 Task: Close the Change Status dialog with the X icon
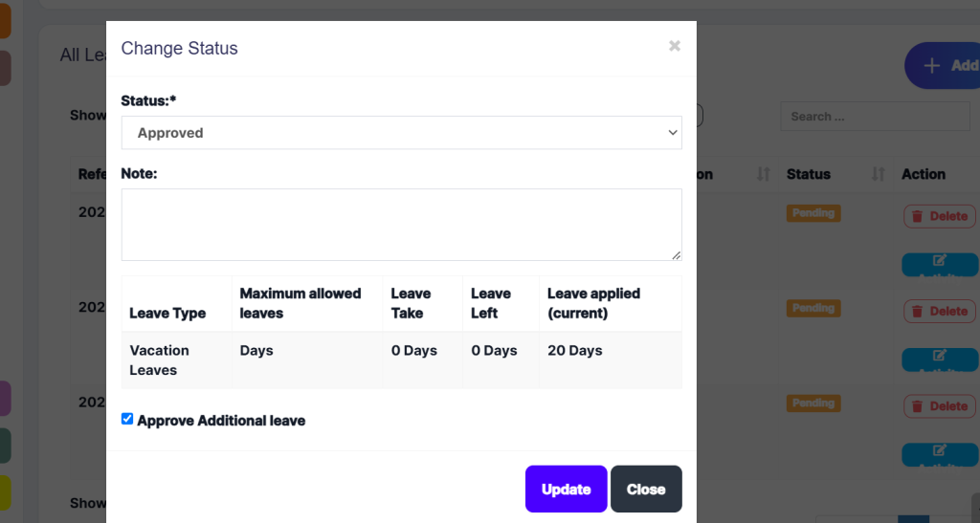pos(675,46)
